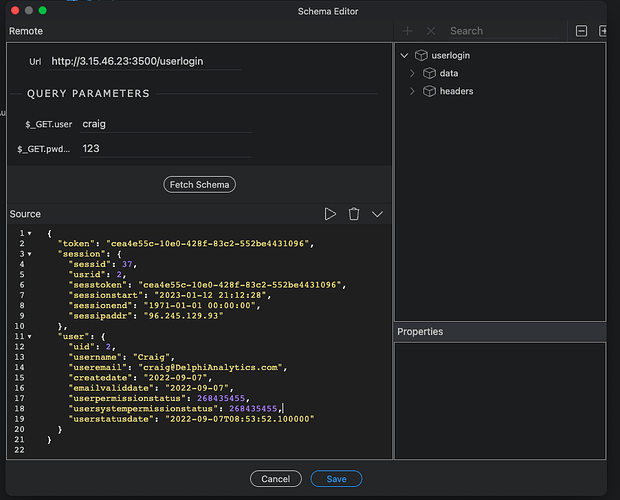Click the "sessipaddr" value 96.245.129.93
620x500 pixels.
click(x=183, y=316)
